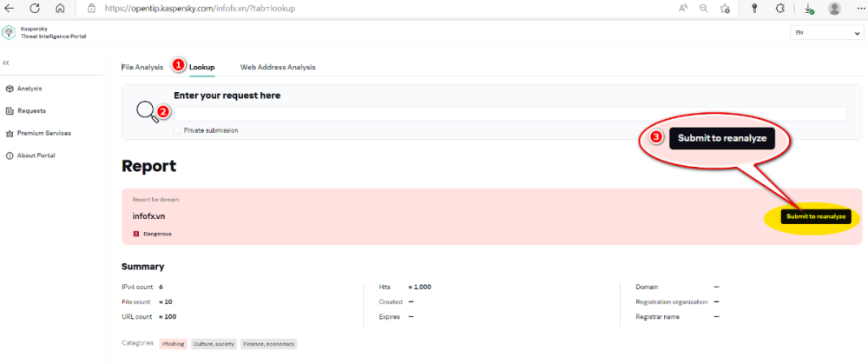Click the Finance, economics category tag
The image size is (868, 364).
tap(269, 344)
